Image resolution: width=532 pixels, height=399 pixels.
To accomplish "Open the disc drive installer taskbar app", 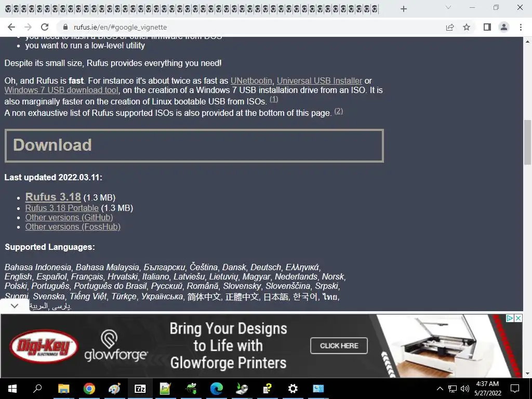I will (x=242, y=389).
